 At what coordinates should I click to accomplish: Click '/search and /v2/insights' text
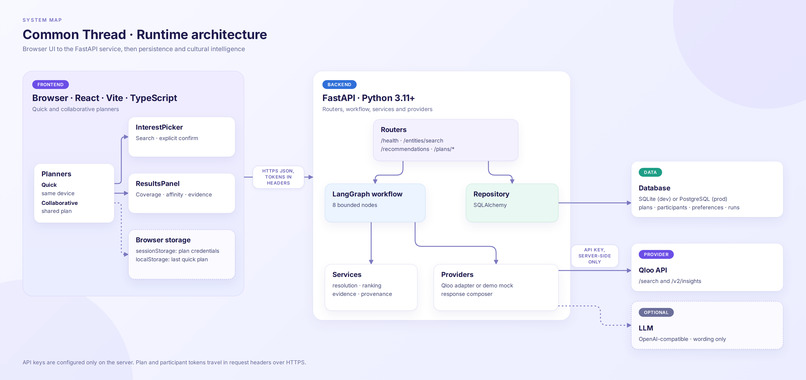[x=670, y=281]
